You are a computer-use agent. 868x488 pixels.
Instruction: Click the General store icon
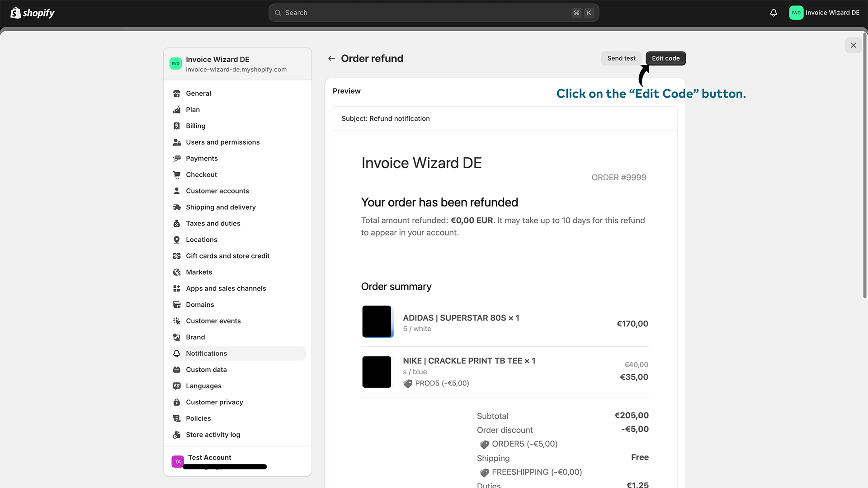click(177, 94)
